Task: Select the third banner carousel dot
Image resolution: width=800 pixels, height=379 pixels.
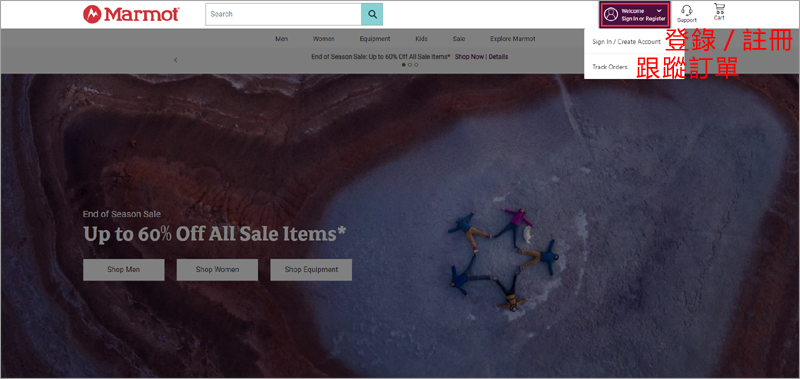Action: pyautogui.click(x=416, y=65)
